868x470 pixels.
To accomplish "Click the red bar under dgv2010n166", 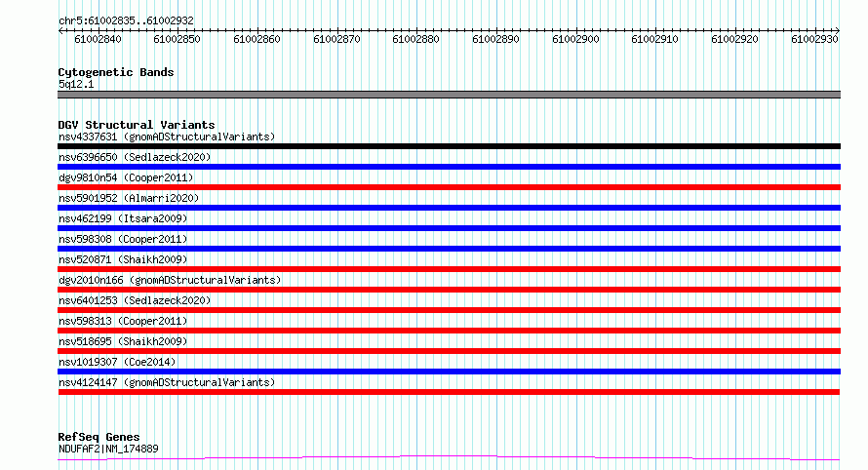I will (449, 290).
